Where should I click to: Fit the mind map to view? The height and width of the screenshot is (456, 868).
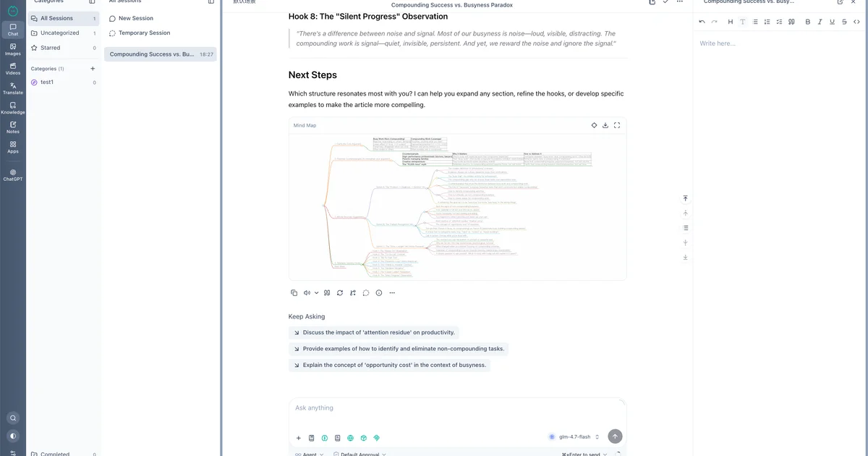click(x=595, y=125)
